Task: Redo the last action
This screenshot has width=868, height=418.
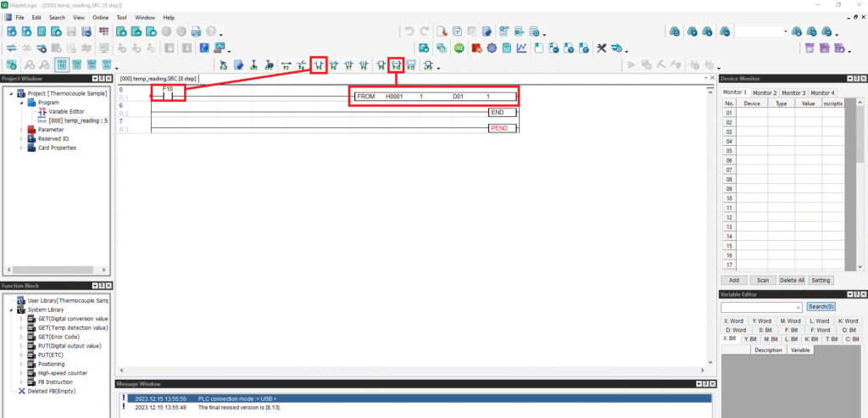Action: 425,31
